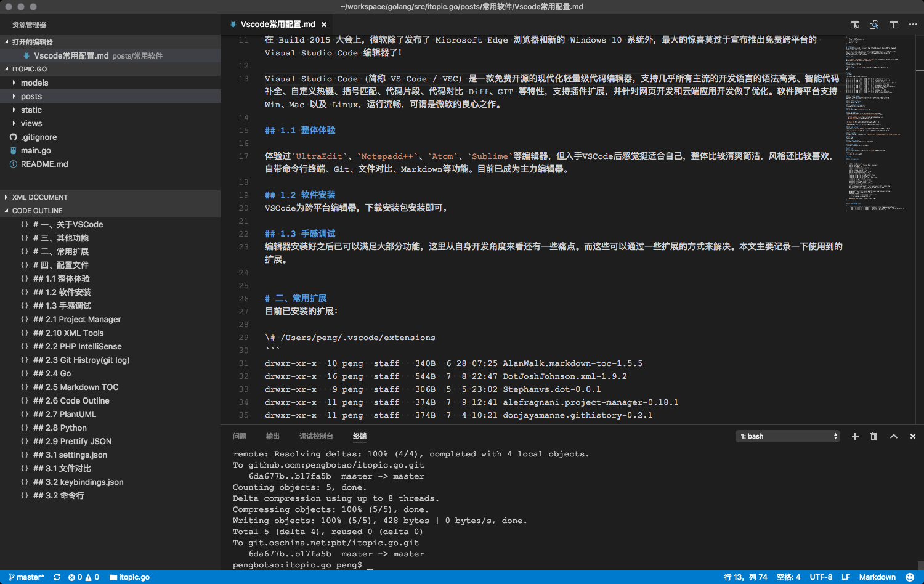This screenshot has width=924, height=584.
Task: Click the braces icon beside '## 2.4 Go'
Action: pyautogui.click(x=25, y=373)
